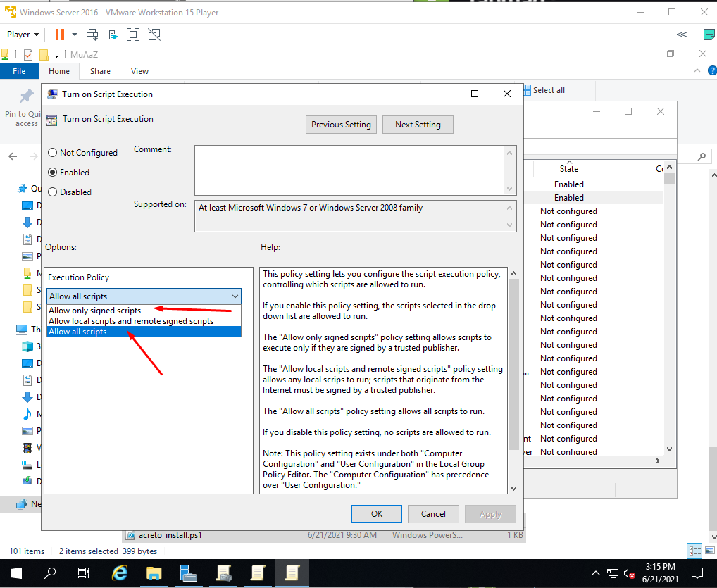This screenshot has width=717, height=588.
Task: Open Customize Quick Access Toolbar dropdown
Action: tap(57, 56)
